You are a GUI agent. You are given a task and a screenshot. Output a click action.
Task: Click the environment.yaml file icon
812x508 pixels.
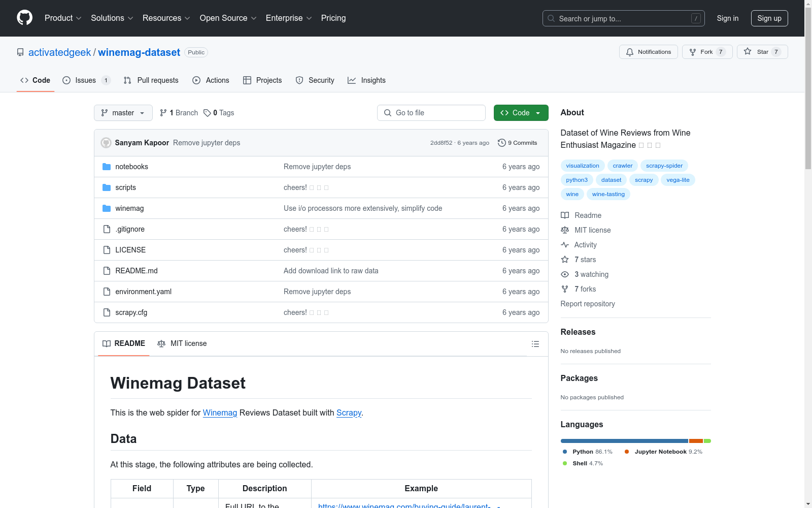coord(107,292)
